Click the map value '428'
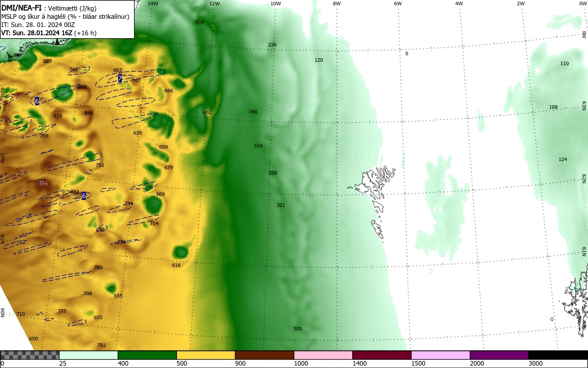588x368 pixels. point(199,22)
